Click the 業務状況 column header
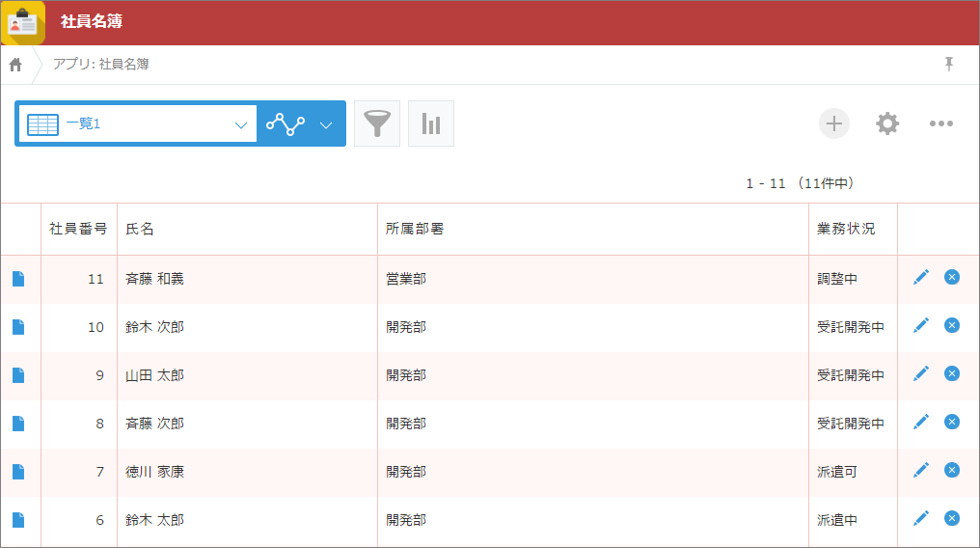 click(846, 230)
